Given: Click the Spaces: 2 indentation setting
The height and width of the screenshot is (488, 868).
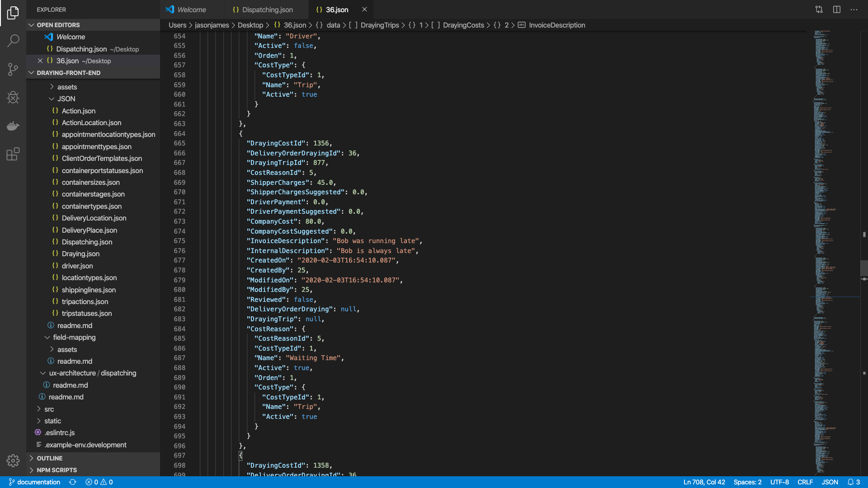Looking at the screenshot, I should coord(747,482).
